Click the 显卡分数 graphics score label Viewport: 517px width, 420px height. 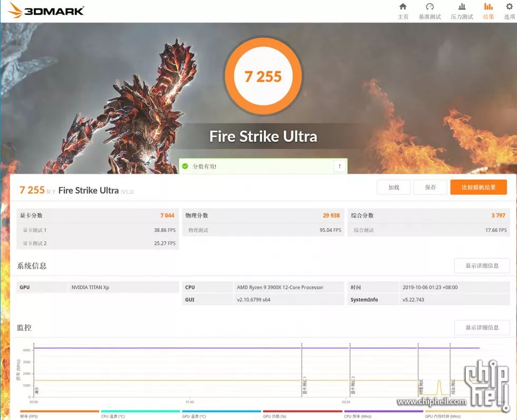tap(31, 216)
